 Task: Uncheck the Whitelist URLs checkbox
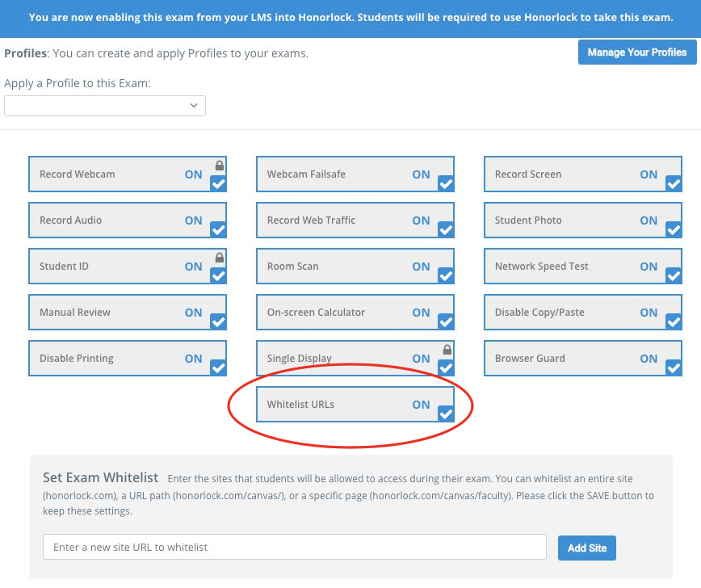click(446, 414)
